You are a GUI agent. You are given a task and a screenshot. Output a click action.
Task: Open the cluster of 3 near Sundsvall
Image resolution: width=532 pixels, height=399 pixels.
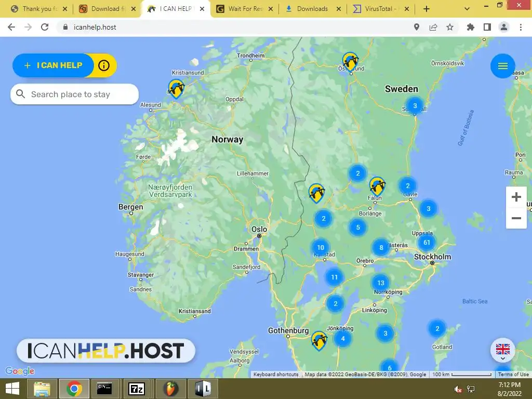point(415,105)
